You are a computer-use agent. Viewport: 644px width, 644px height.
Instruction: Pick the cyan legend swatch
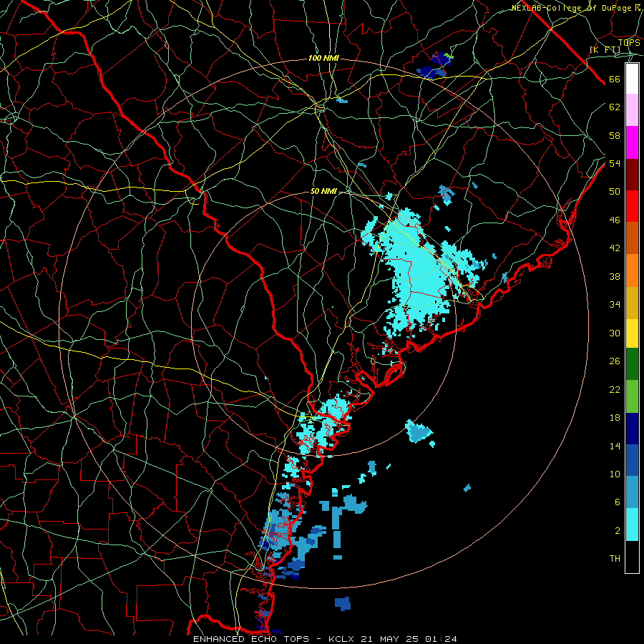pyautogui.click(x=632, y=525)
